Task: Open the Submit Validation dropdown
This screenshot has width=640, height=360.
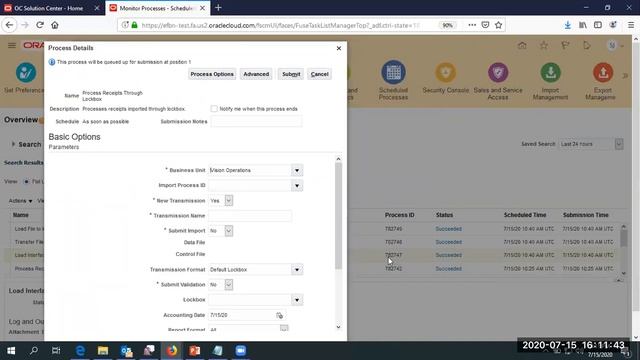Action: (229, 284)
